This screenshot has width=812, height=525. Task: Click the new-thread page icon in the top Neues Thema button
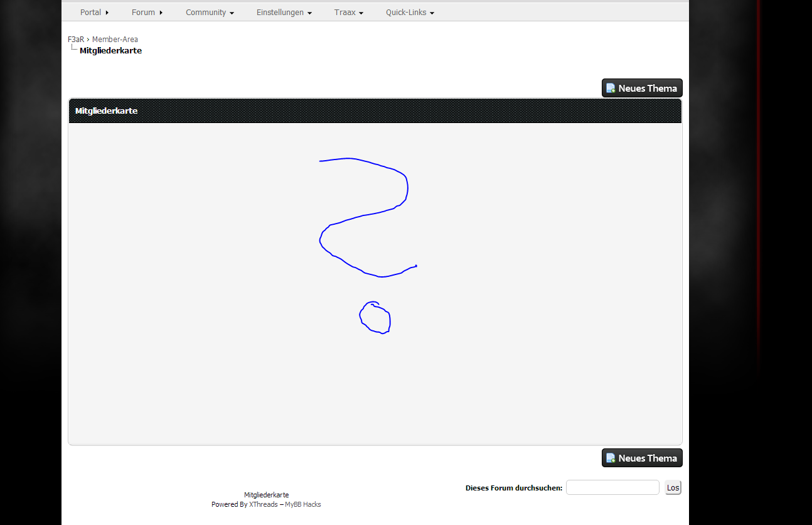[x=611, y=89]
